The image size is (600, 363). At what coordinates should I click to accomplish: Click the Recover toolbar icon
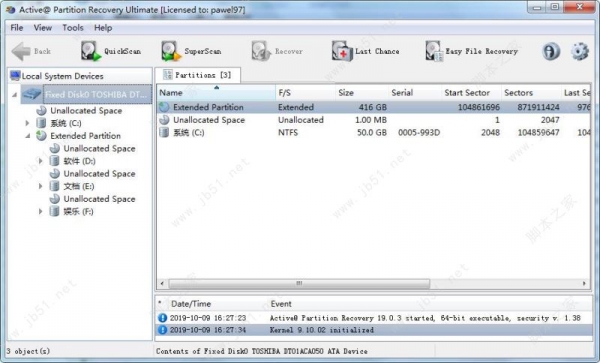(x=261, y=51)
